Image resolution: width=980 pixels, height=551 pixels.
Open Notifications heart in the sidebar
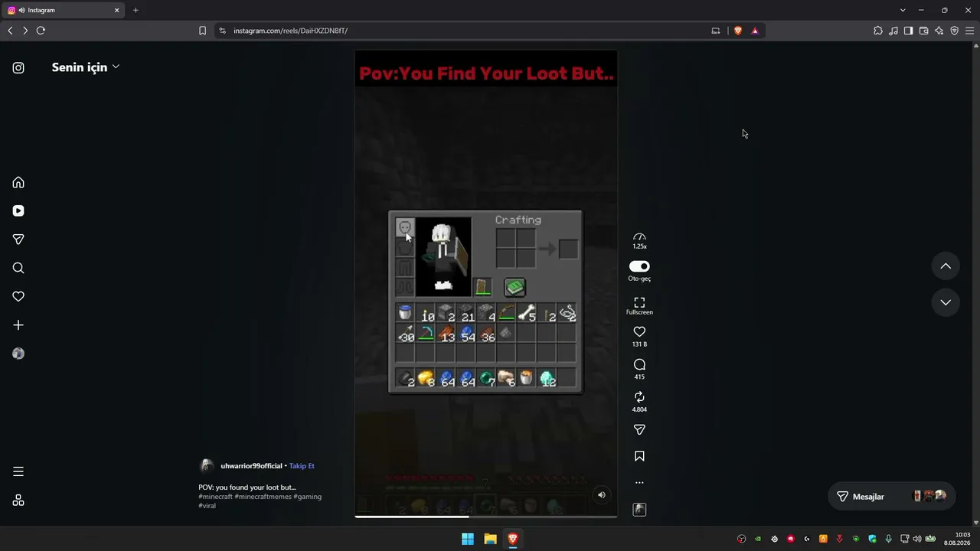pos(18,296)
